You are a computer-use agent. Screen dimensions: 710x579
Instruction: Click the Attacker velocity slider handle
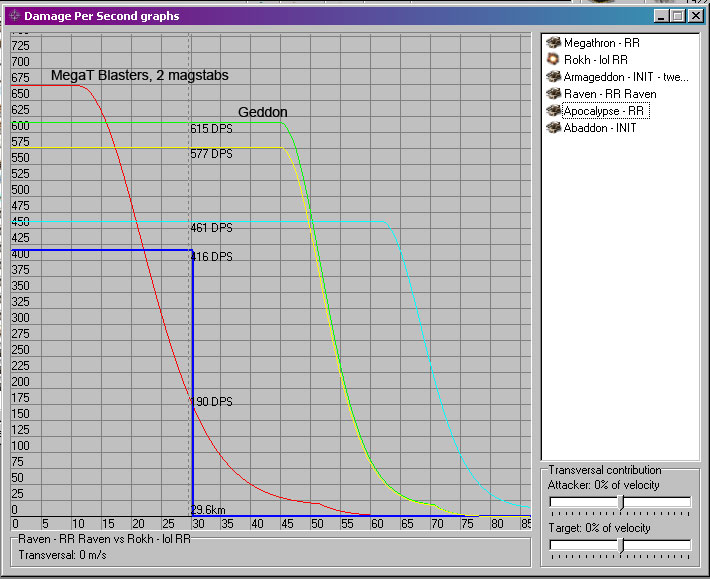point(621,502)
